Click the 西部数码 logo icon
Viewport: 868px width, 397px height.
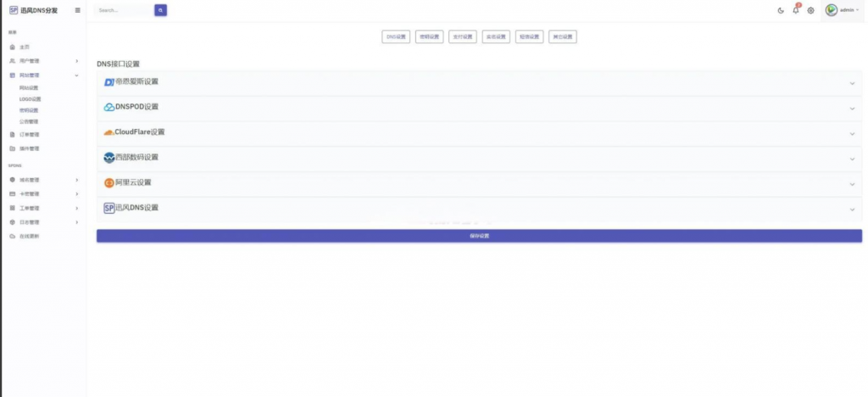108,158
